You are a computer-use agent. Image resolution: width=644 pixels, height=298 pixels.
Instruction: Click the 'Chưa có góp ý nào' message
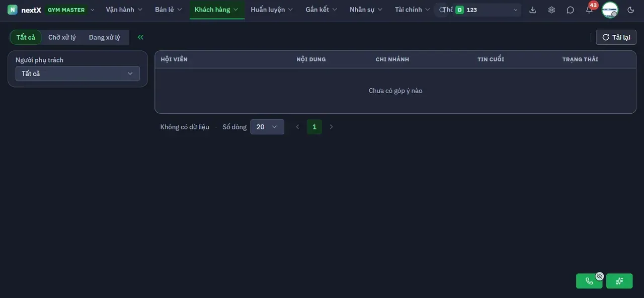(395, 91)
